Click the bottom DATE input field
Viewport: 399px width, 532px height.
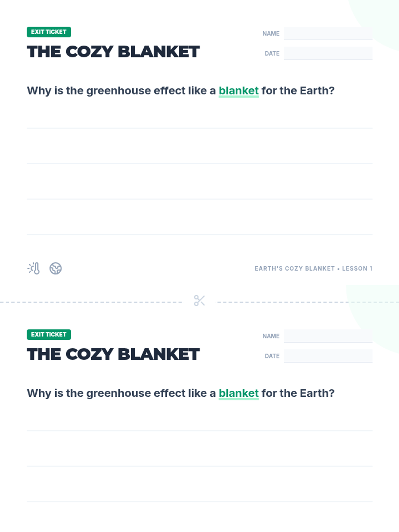(x=328, y=356)
